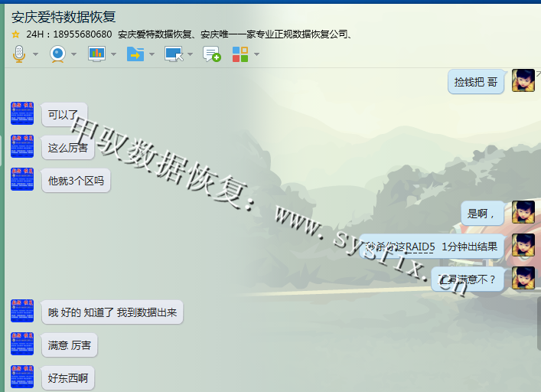Viewport: 541px width, 392px height.
Task: Start a voice call with microphone icon
Action: click(x=19, y=54)
